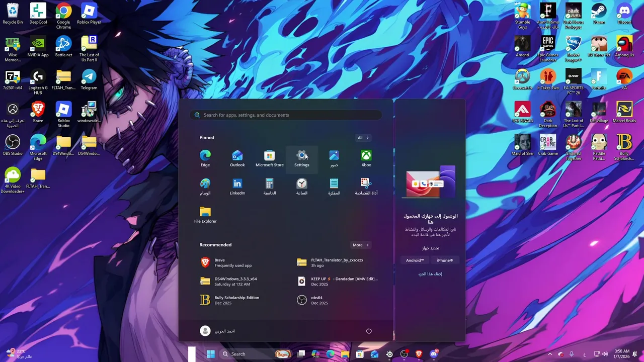The width and height of the screenshot is (644, 362).
Task: Open Rocket League desktop shortcut
Action: (x=574, y=49)
